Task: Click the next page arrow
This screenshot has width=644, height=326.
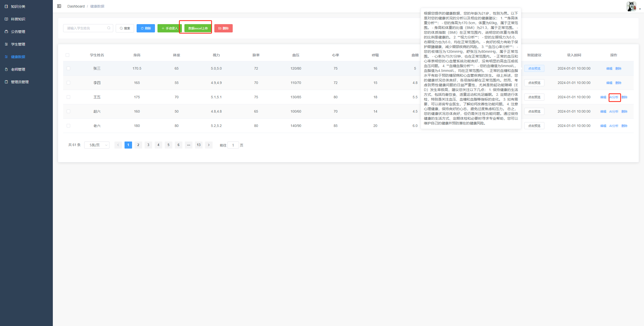Action: point(209,145)
